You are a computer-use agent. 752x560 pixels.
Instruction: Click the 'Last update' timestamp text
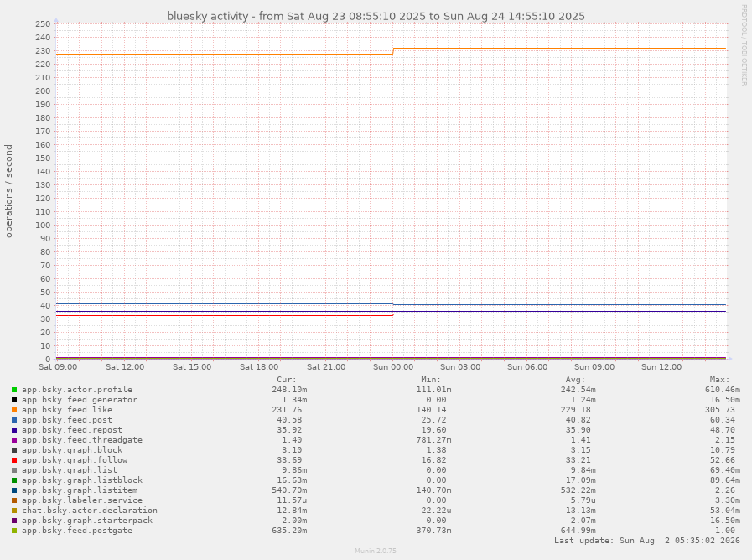pyautogui.click(x=647, y=541)
